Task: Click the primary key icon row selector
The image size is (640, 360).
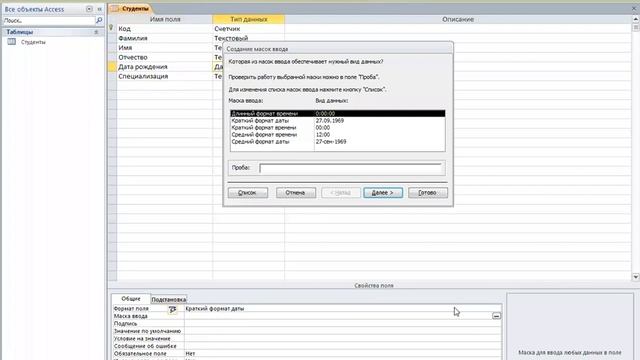Action: pyautogui.click(x=112, y=29)
